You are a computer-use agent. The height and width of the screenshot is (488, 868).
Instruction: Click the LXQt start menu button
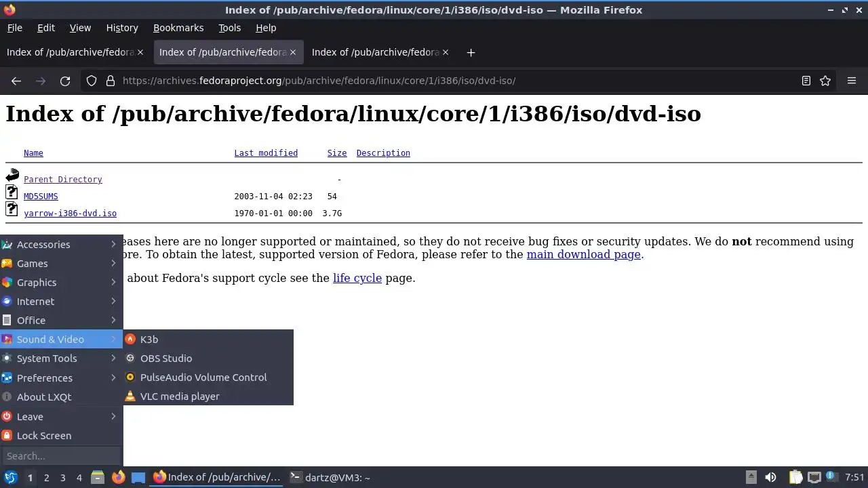pyautogui.click(x=10, y=477)
